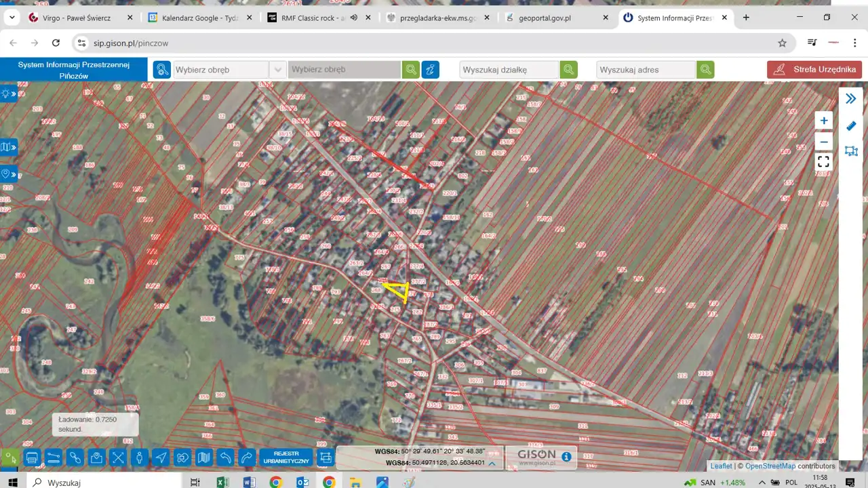Click the undo arrow in bottom toolbar
Image resolution: width=868 pixels, height=488 pixels.
pos(226,457)
